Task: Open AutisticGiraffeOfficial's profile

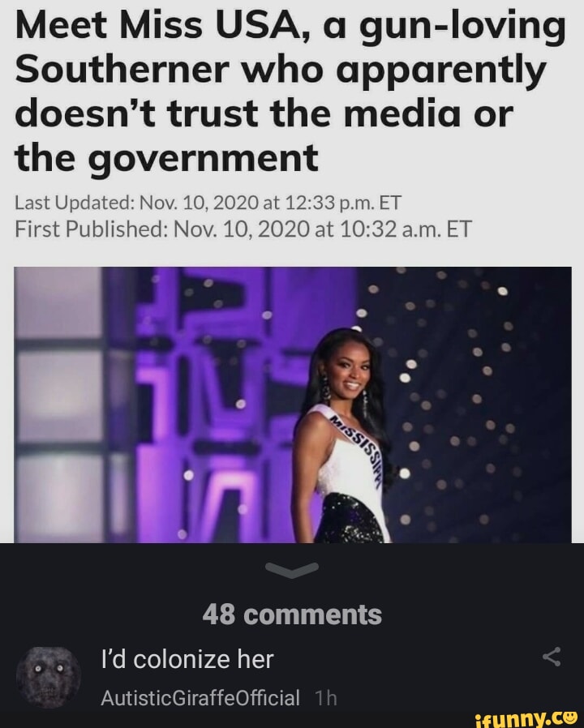Action: (x=200, y=698)
